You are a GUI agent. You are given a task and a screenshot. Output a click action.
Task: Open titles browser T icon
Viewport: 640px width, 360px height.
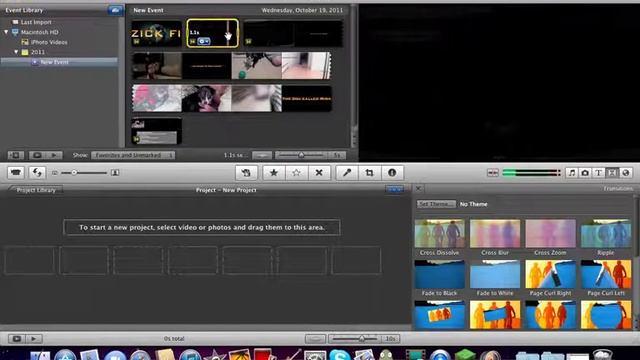(598, 173)
